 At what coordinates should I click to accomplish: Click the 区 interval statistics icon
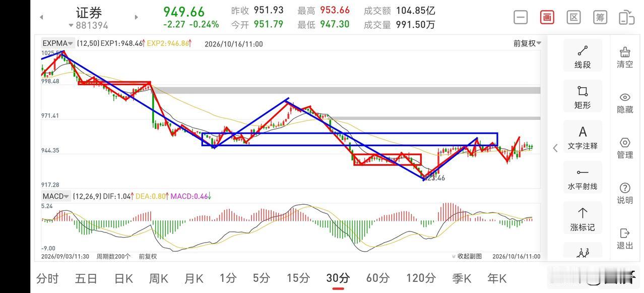pos(573,17)
